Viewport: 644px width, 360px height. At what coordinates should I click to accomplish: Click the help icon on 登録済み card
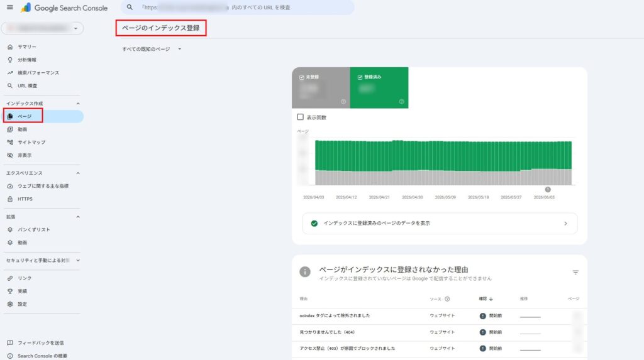click(402, 102)
